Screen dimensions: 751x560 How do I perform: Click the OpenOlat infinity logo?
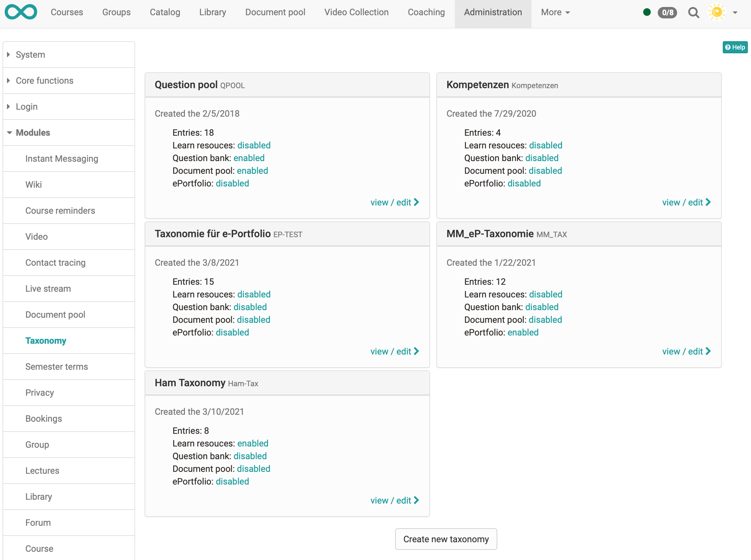pyautogui.click(x=21, y=12)
